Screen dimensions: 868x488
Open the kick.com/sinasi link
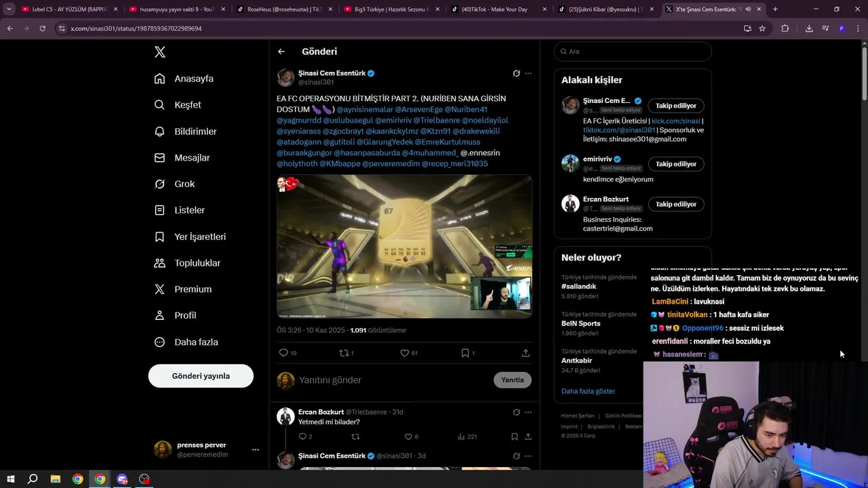click(x=675, y=121)
